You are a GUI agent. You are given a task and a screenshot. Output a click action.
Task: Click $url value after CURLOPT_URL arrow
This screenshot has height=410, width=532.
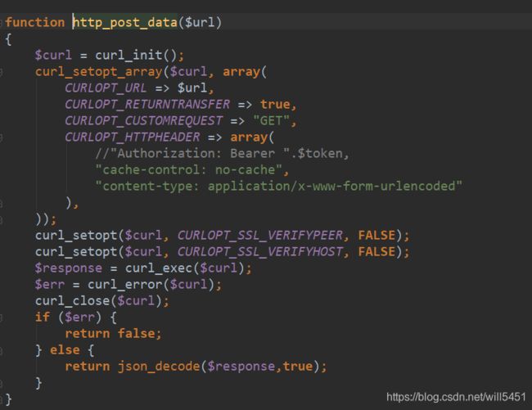[192, 88]
